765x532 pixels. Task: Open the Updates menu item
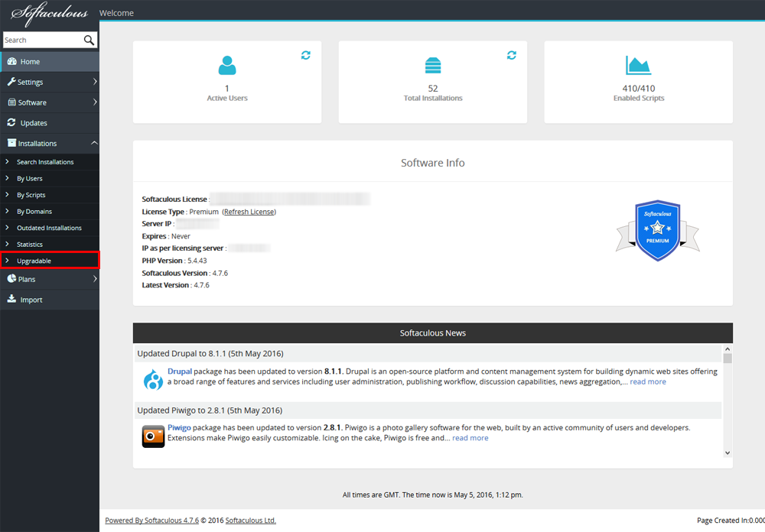click(50, 123)
